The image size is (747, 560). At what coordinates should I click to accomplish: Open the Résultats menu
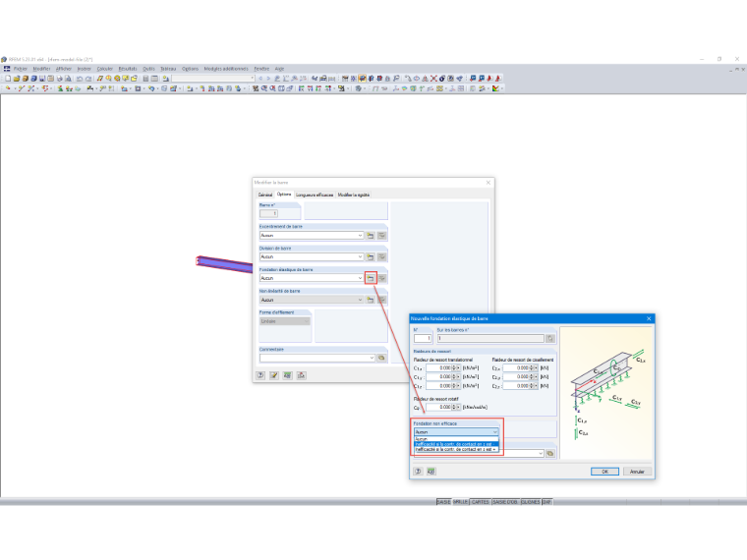[128, 69]
